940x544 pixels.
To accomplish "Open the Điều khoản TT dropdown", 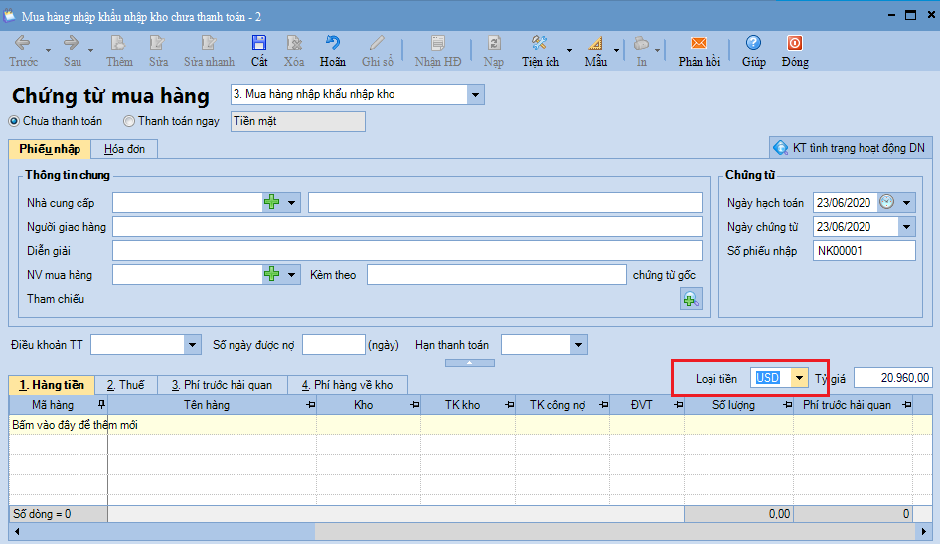I will (192, 344).
